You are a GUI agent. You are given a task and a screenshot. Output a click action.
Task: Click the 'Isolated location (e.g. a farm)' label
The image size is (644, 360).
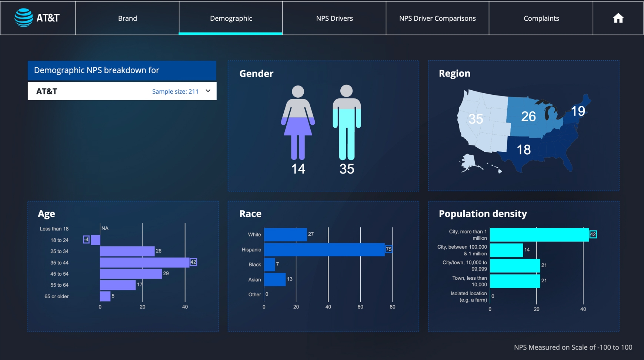(469, 296)
